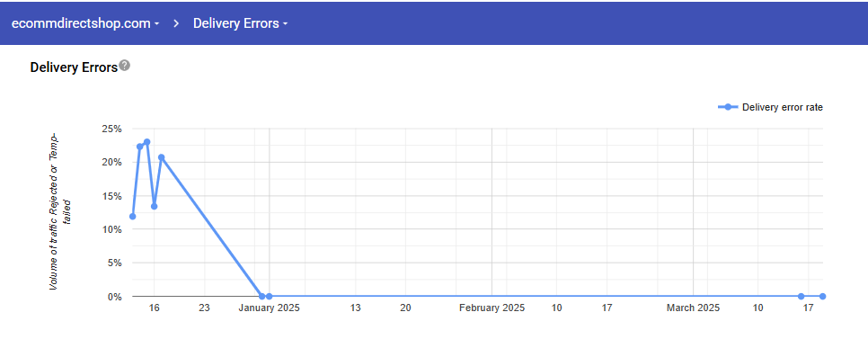Click the caret arrow next to ecommdirectshop.com
This screenshot has width=868, height=348.
click(157, 24)
